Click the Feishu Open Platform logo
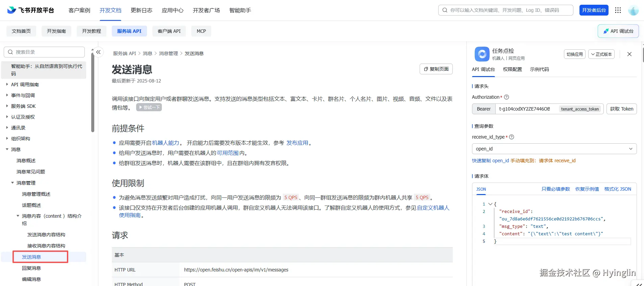 [30, 10]
